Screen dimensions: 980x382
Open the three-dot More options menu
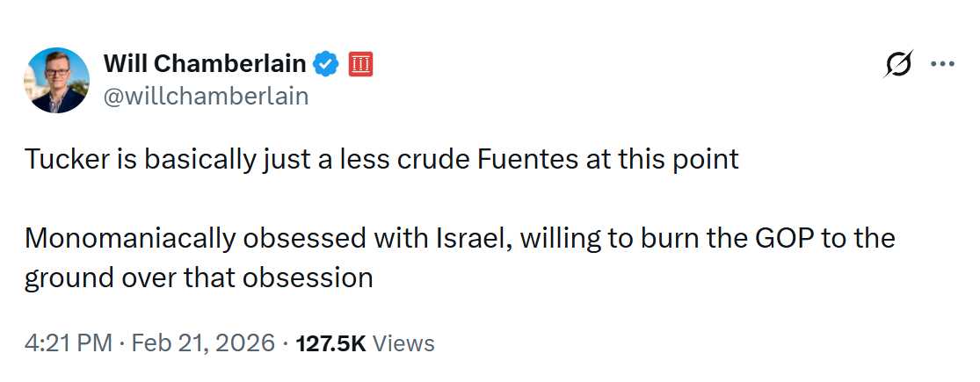tap(941, 64)
